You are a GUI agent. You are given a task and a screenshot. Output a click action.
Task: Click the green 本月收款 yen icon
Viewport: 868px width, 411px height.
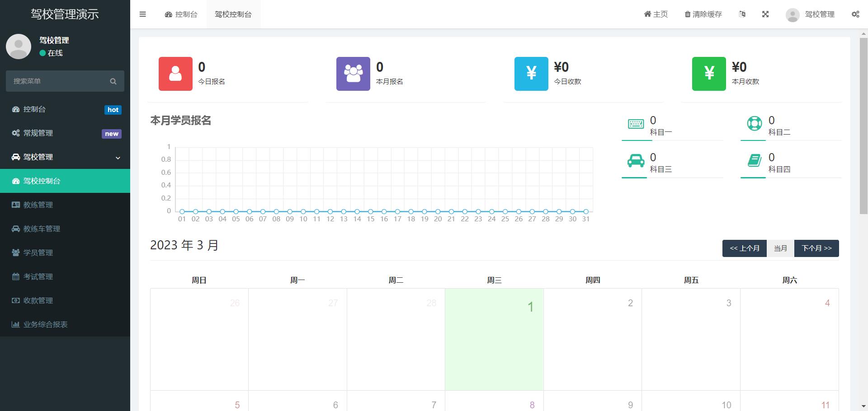pos(709,74)
